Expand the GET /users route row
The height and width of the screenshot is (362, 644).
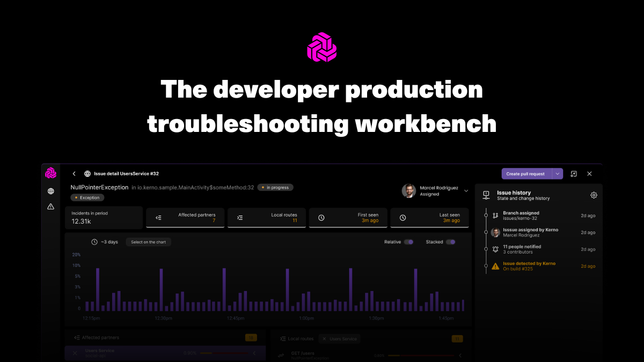click(459, 355)
